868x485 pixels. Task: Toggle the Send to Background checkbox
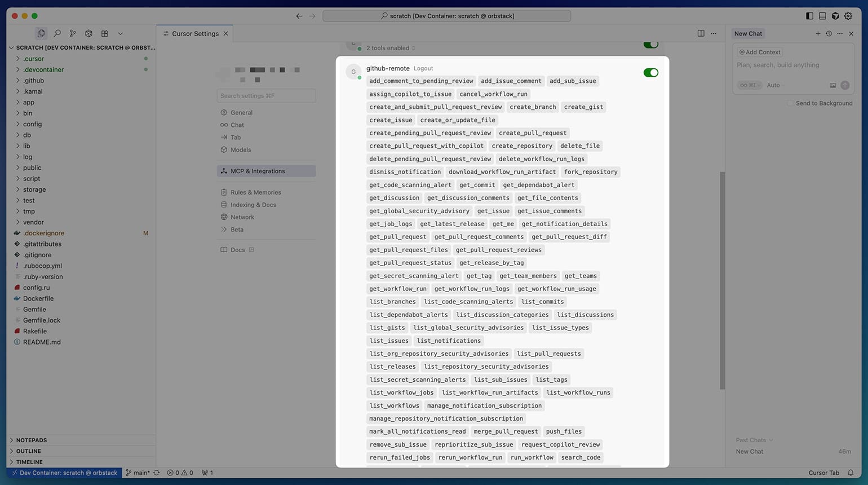coord(790,103)
